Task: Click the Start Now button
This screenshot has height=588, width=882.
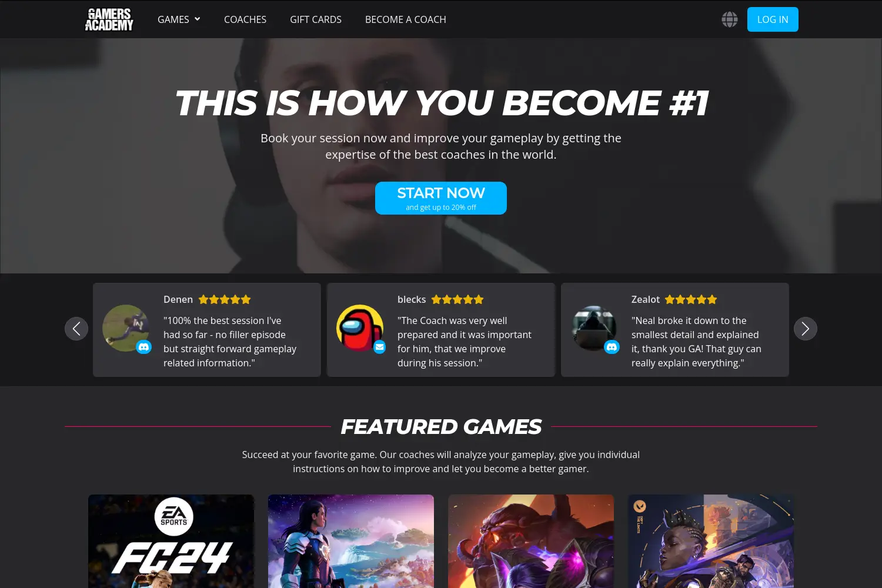Action: [x=441, y=198]
